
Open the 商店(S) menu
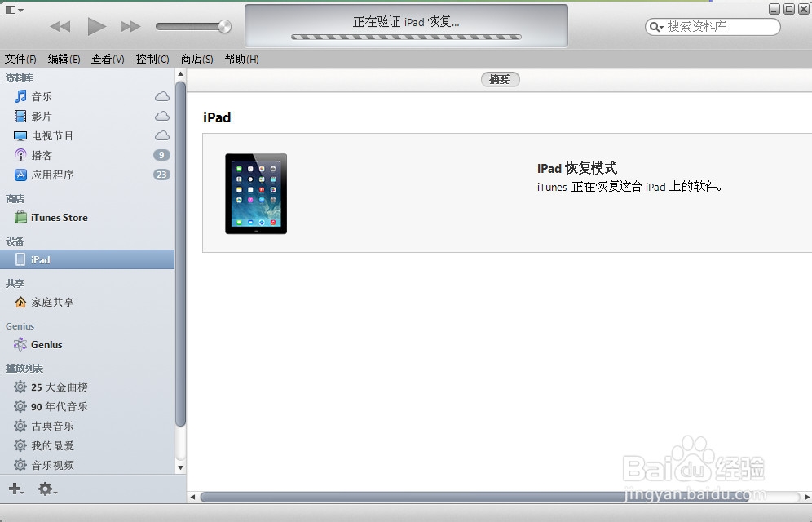(x=196, y=59)
